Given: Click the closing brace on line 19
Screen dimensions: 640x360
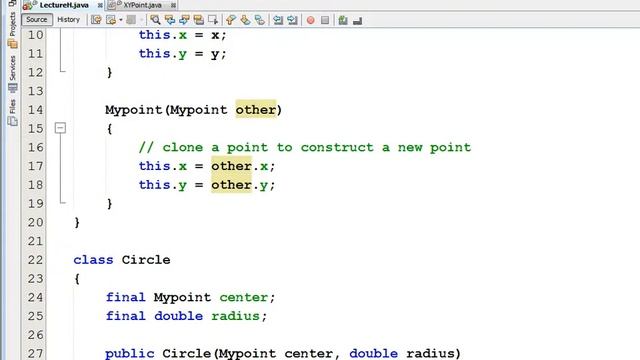Looking at the screenshot, I should pyautogui.click(x=109, y=204).
